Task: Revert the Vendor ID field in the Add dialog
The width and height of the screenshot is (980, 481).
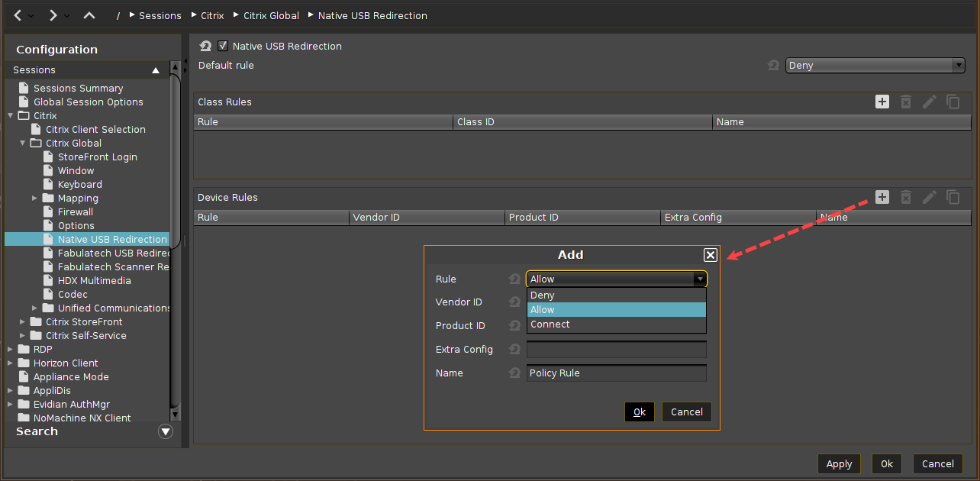Action: point(514,302)
